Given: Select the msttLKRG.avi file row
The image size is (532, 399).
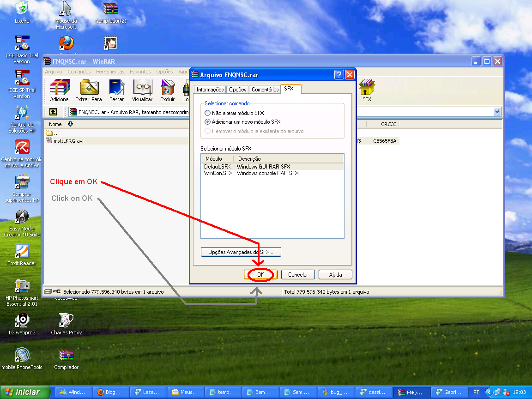Looking at the screenshot, I should click(222, 141).
